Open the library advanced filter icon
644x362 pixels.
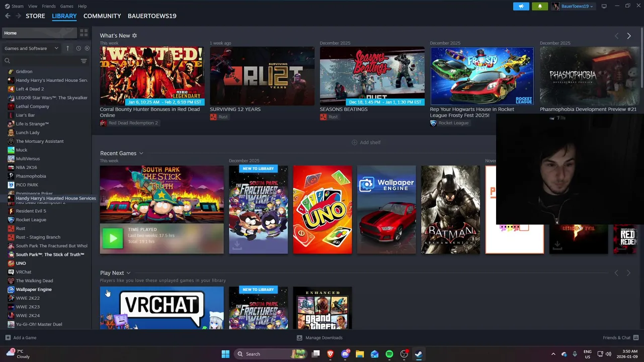84,61
